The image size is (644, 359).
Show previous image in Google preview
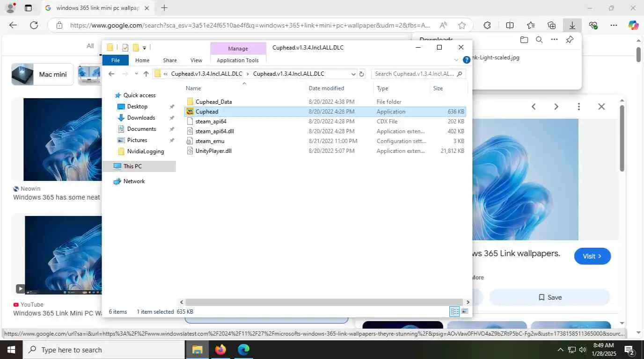pos(534,107)
